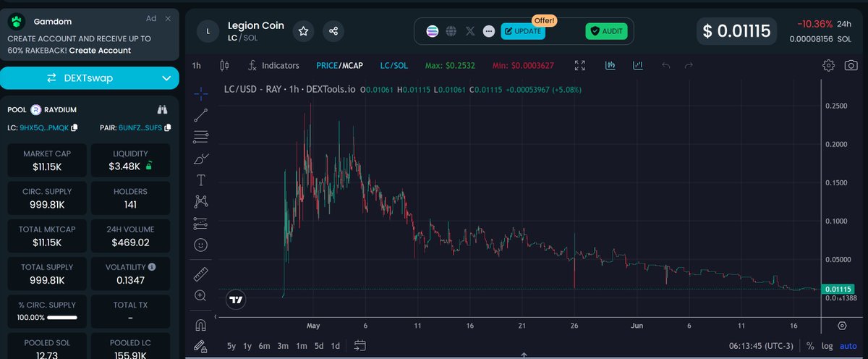Viewport: 868px width, 359px height.
Task: Set chart range to 1d
Action: (336, 345)
